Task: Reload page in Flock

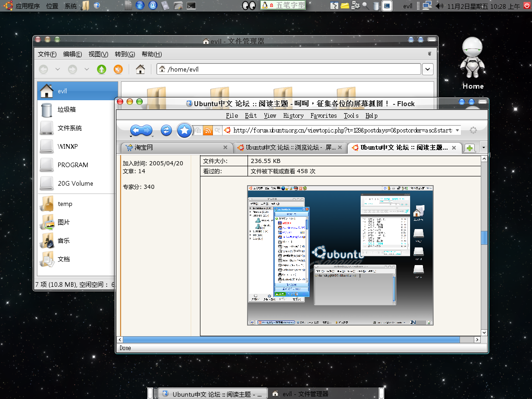Action: coord(166,130)
